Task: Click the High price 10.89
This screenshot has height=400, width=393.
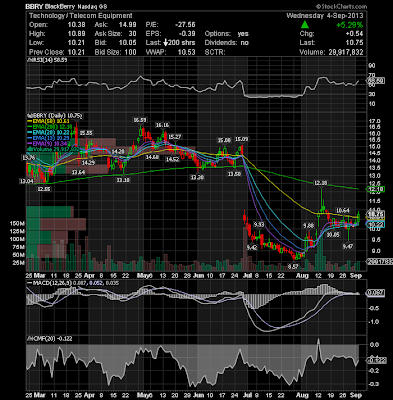Action: point(76,34)
